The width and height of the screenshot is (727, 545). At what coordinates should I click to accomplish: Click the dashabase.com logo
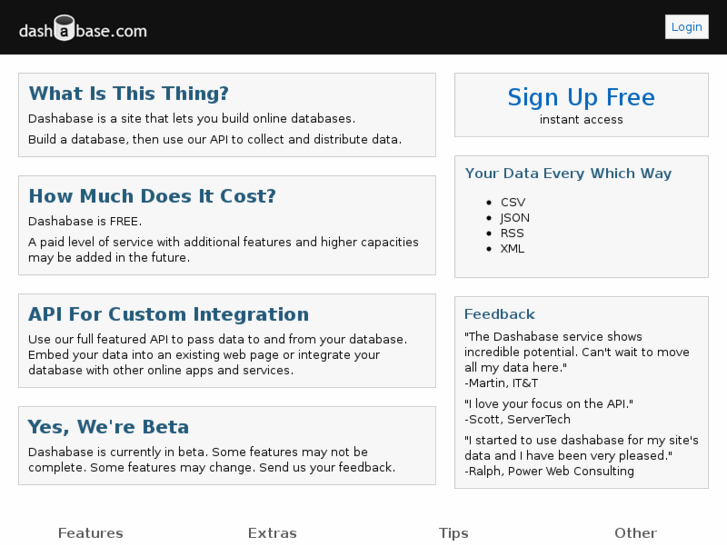click(83, 29)
